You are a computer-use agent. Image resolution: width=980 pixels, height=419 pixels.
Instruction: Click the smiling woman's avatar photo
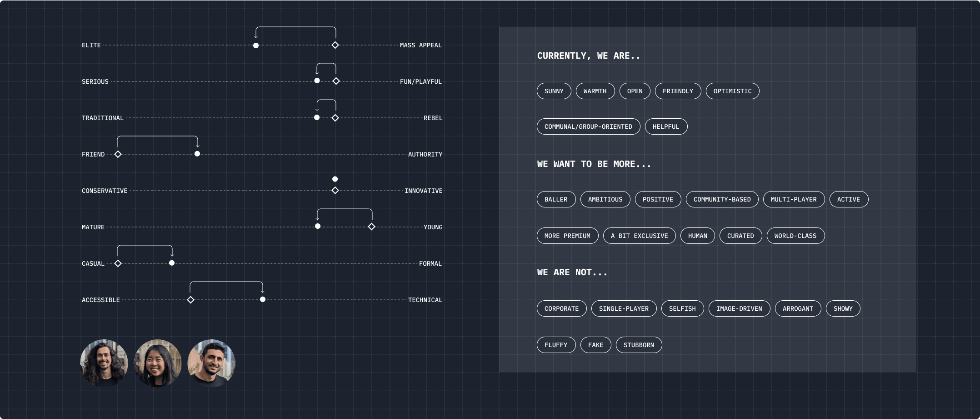[158, 363]
